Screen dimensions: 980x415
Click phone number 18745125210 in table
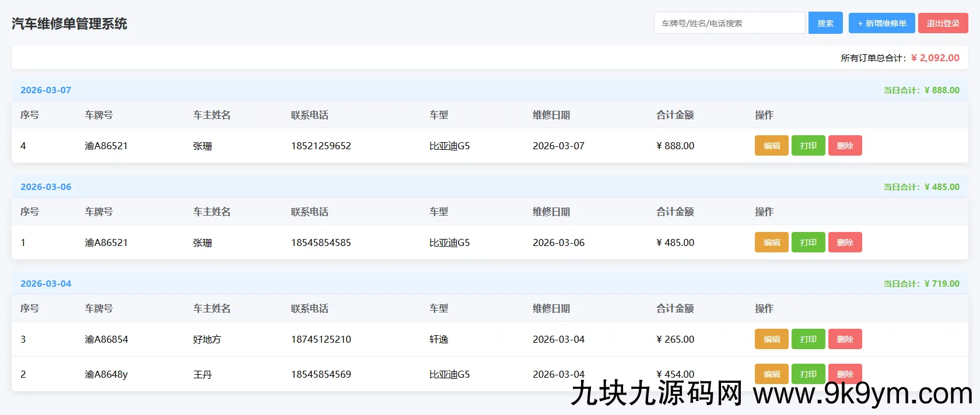(x=321, y=339)
